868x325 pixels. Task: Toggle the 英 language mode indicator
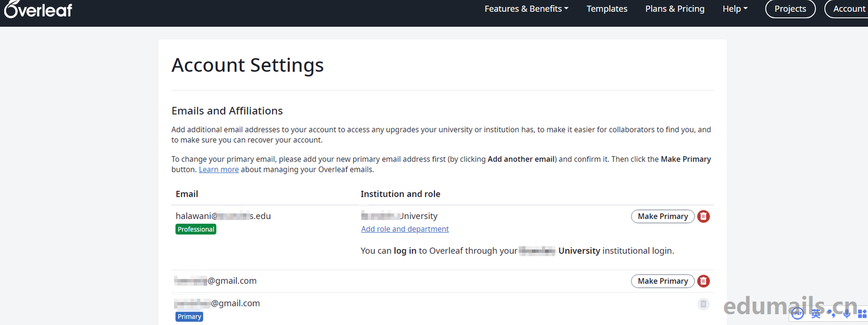[816, 312]
